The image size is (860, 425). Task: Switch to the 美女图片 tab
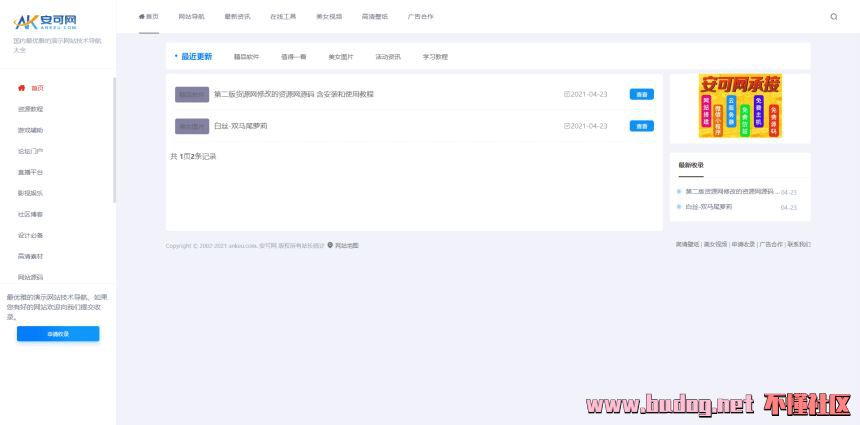pyautogui.click(x=341, y=56)
